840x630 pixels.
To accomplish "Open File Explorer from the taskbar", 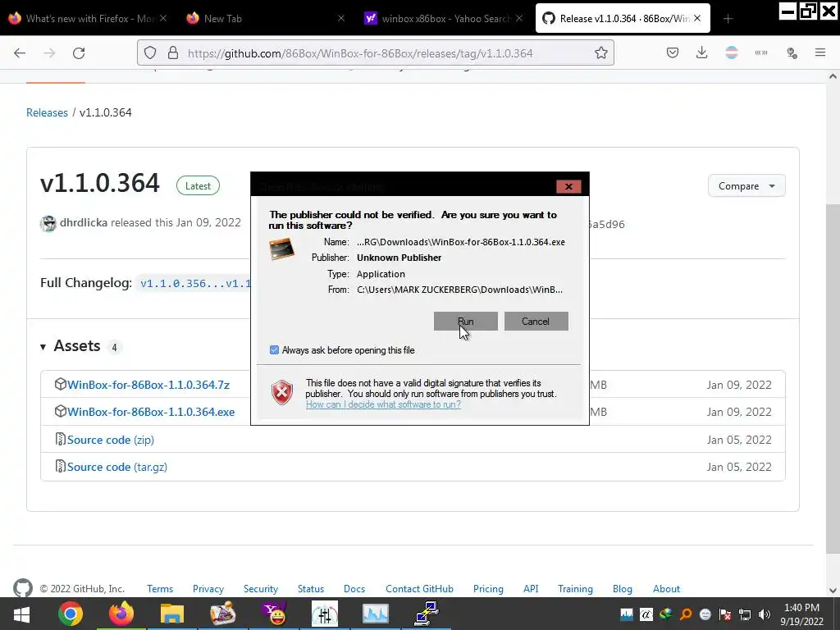I will point(172,614).
